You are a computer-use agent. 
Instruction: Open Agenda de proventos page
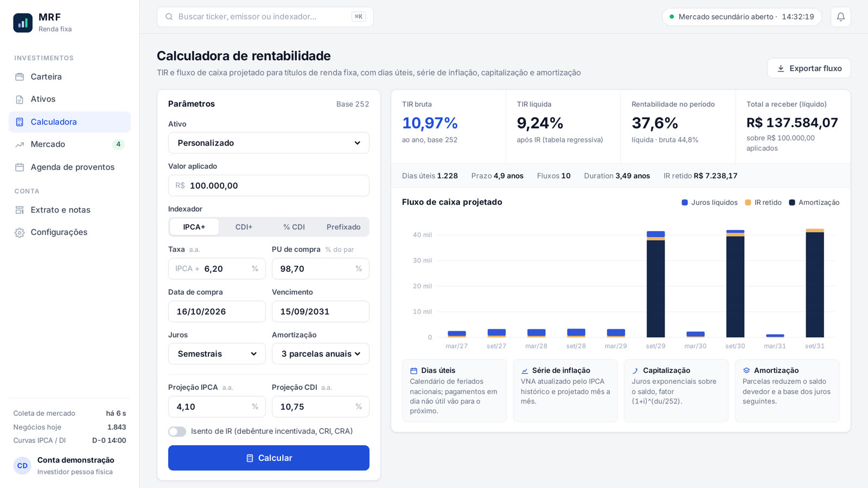point(69,167)
